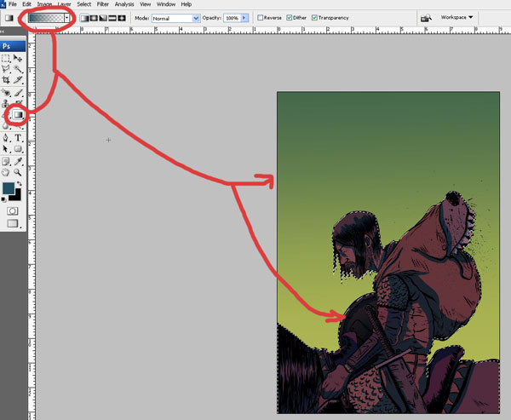Select the Notes tool
This screenshot has height=420, width=511.
[6, 161]
